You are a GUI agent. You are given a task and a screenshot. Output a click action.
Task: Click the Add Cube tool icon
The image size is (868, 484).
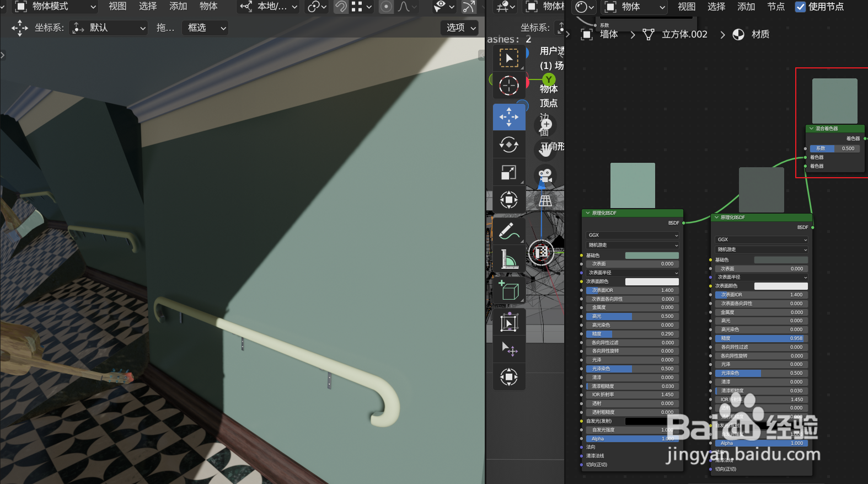pos(509,290)
